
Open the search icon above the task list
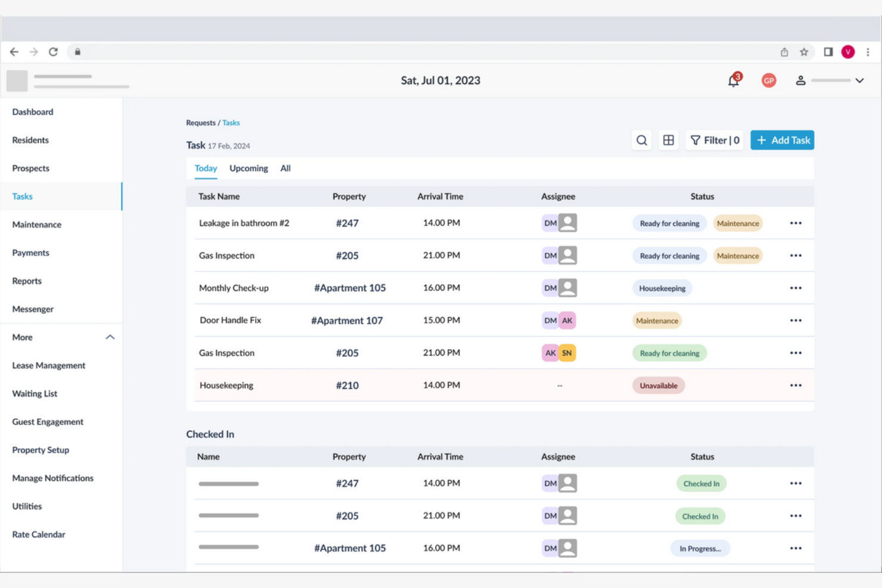[x=641, y=140]
